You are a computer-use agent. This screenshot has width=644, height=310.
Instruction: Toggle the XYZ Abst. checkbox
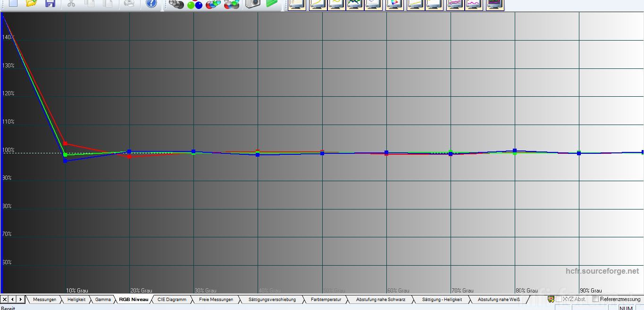559,299
